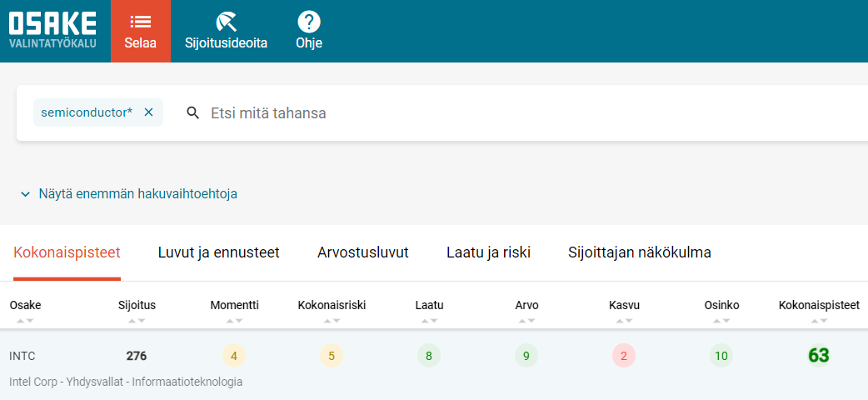
Task: Click the search magnifier icon
Action: coord(192,113)
